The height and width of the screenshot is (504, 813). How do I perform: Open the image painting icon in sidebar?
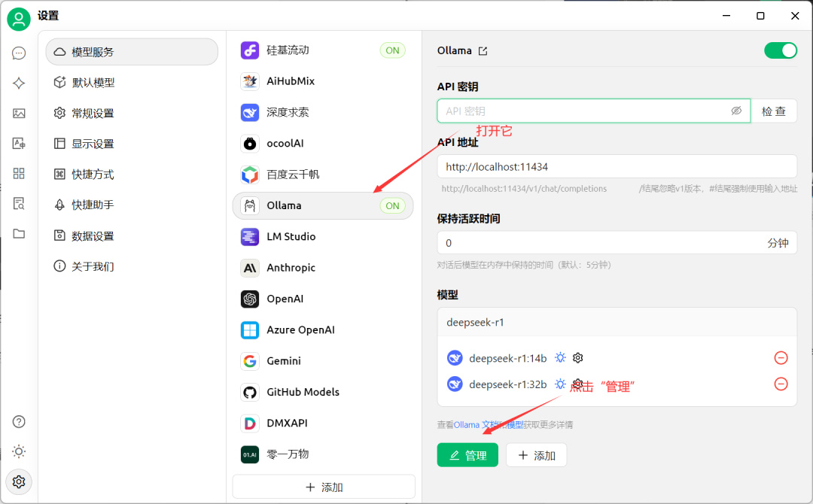pos(19,113)
